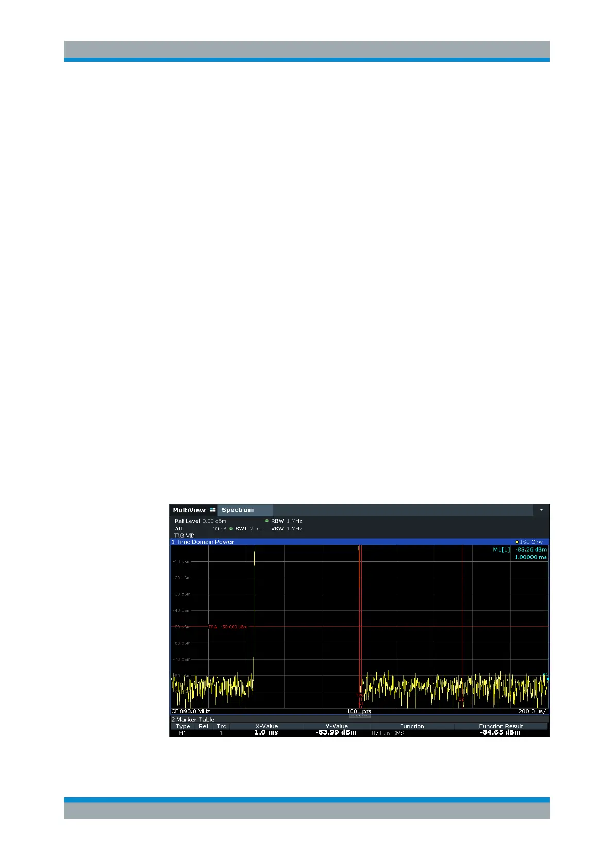Click the green dot beside SWT
This screenshot has height=868, width=614.
pos(231,529)
